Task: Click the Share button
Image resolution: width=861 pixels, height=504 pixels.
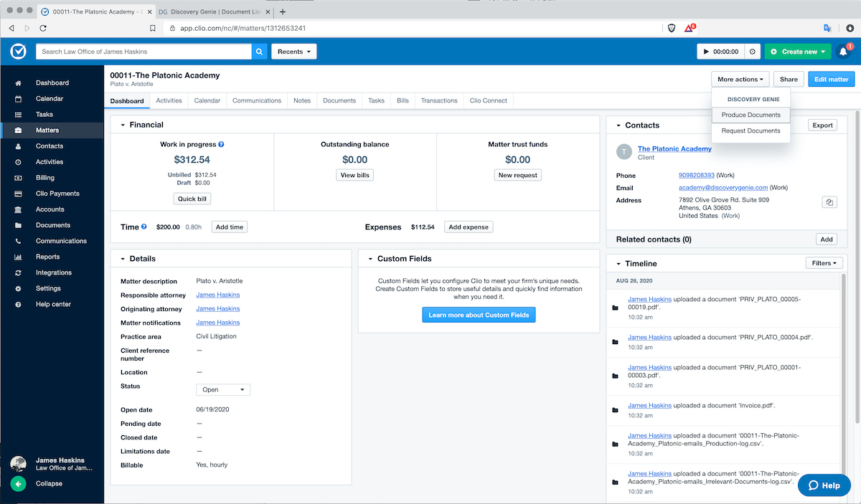Action: pos(789,80)
